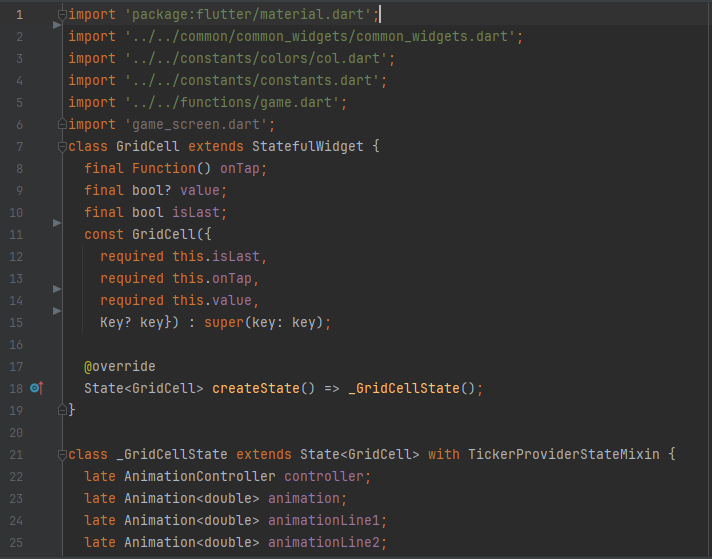Click line number 1 in the gutter

pos(20,15)
